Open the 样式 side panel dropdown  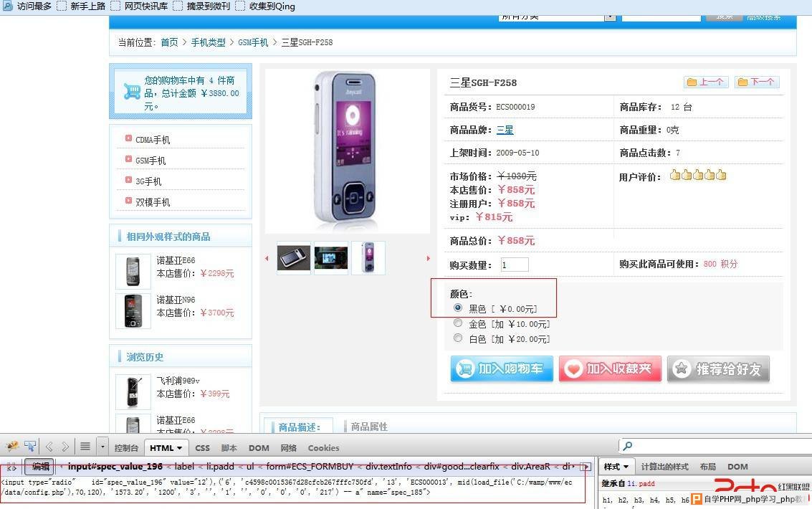click(616, 467)
